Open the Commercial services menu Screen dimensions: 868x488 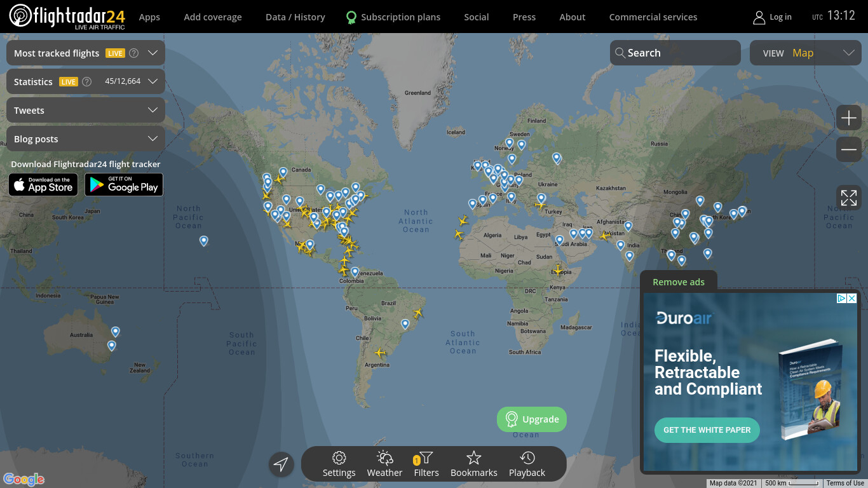653,17
